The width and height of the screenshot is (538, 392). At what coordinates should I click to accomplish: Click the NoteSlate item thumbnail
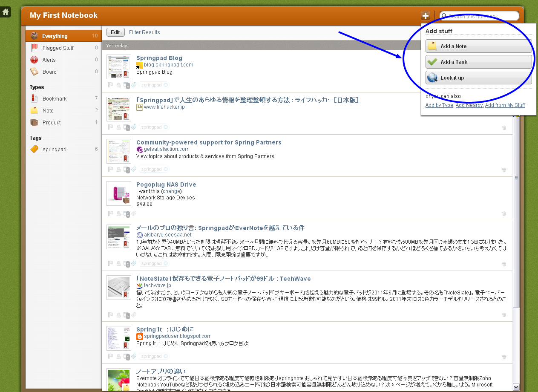pyautogui.click(x=118, y=288)
